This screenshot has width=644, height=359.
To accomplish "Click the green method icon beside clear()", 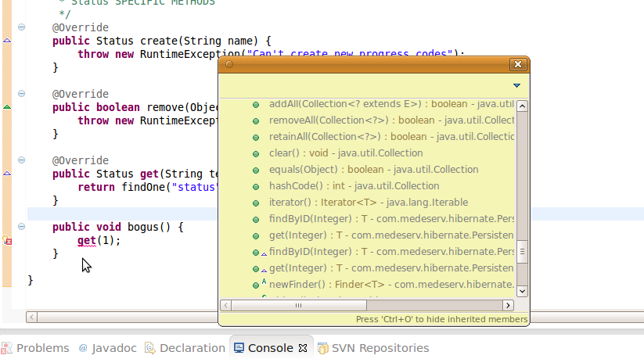I will coord(256,153).
